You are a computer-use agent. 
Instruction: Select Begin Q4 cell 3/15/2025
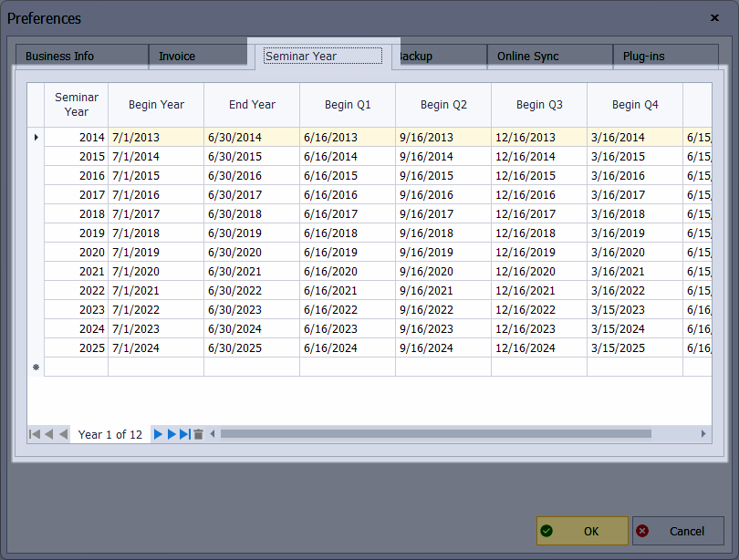tap(635, 348)
